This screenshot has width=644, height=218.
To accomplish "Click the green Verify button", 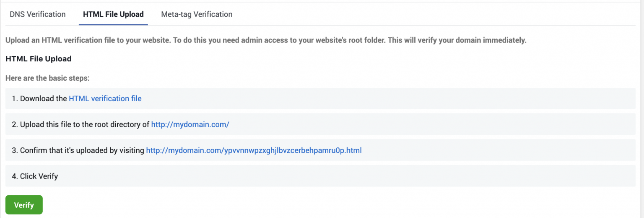I will click(x=24, y=205).
